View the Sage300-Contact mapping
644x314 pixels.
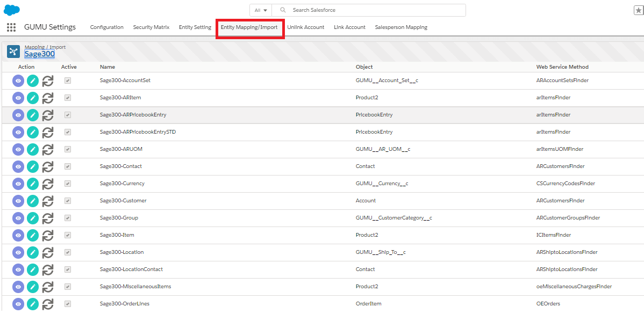coord(18,166)
